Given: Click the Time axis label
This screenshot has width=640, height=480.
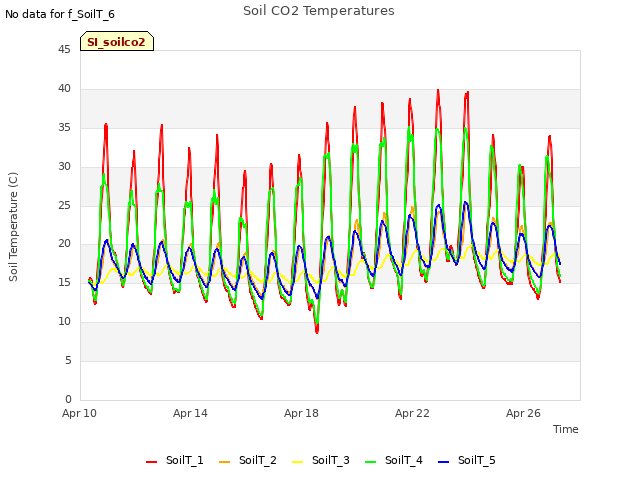Looking at the screenshot, I should click(566, 429).
